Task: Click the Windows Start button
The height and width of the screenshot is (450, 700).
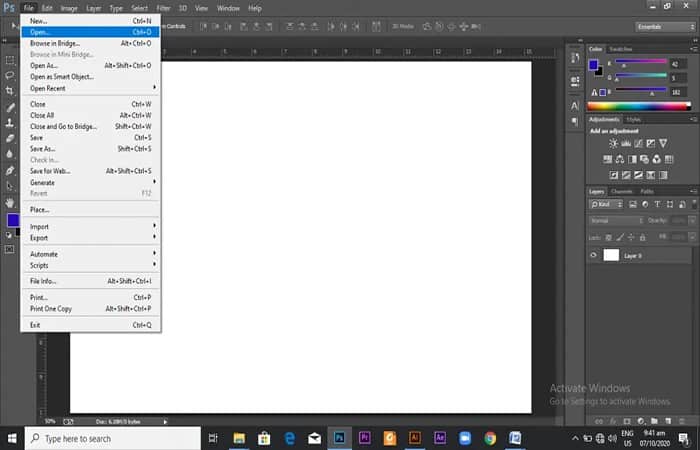Action: pos(12,438)
